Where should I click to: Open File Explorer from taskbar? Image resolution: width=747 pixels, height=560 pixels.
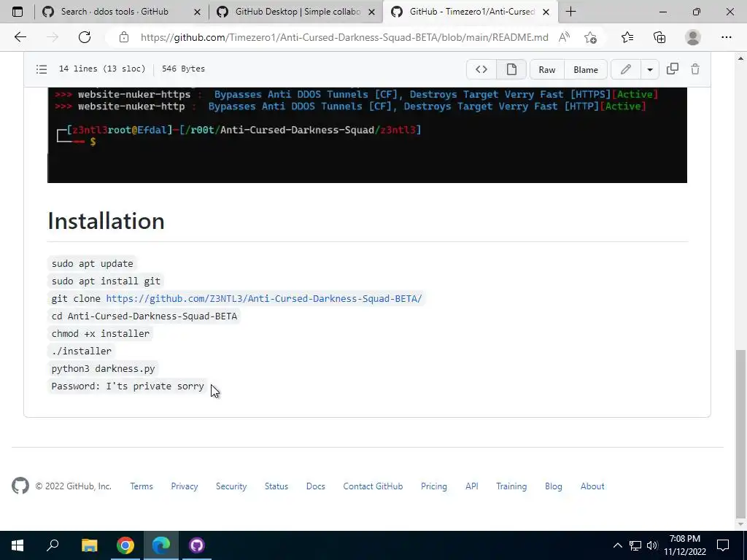point(89,545)
